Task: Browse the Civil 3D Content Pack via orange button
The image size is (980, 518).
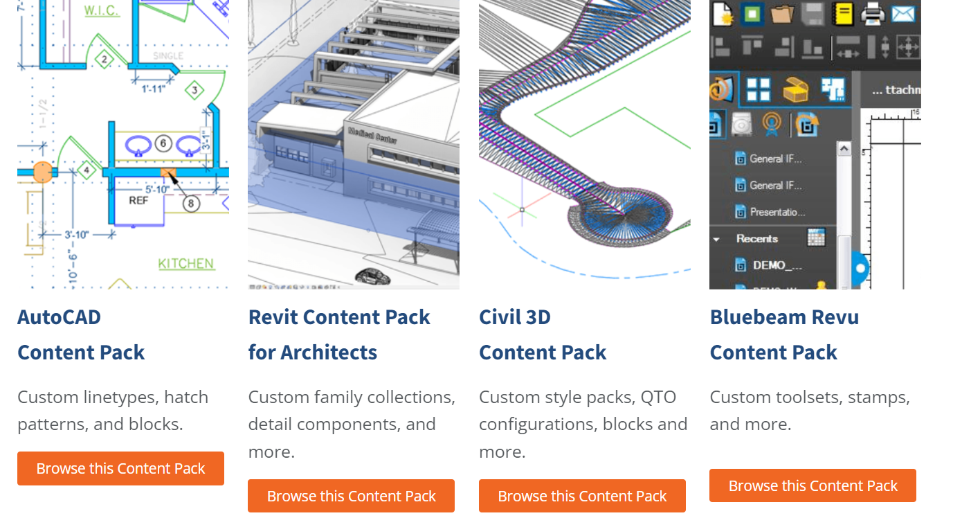Action: 582,497
